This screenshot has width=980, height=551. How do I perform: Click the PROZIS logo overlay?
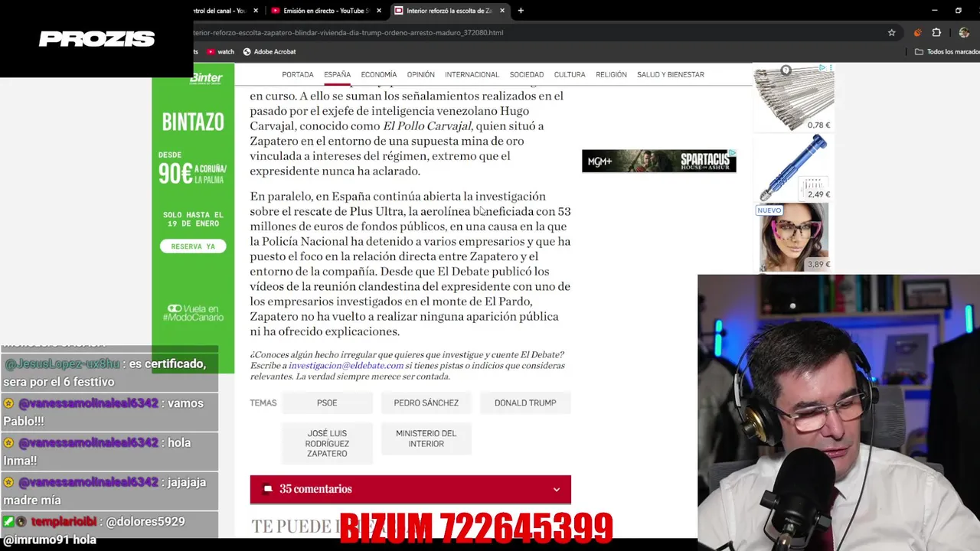pos(96,38)
